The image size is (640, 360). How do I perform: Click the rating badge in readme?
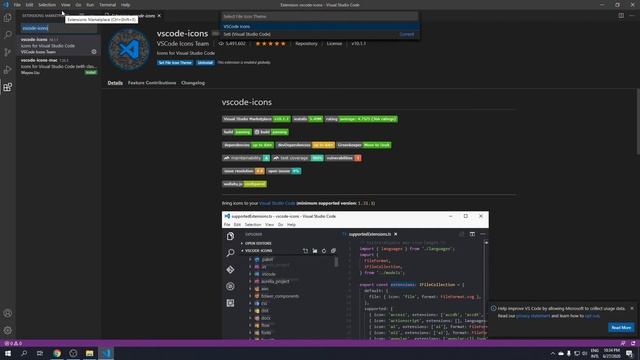361,119
